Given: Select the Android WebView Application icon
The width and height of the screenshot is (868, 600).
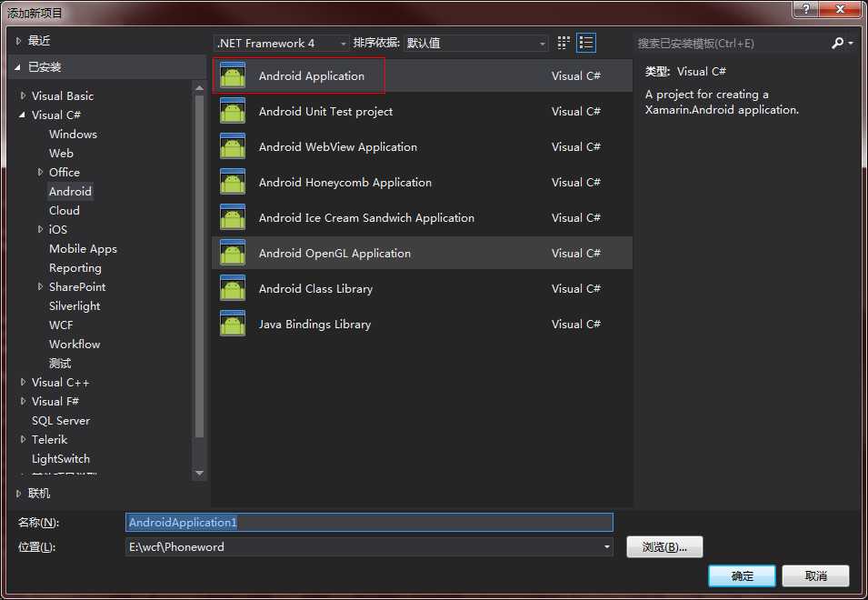Looking at the screenshot, I should 233,146.
